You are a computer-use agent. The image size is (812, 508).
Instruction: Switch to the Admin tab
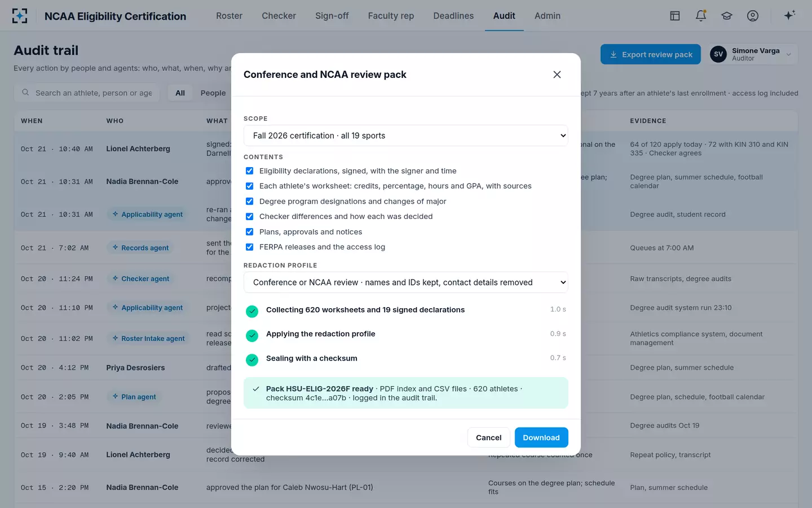pos(548,16)
